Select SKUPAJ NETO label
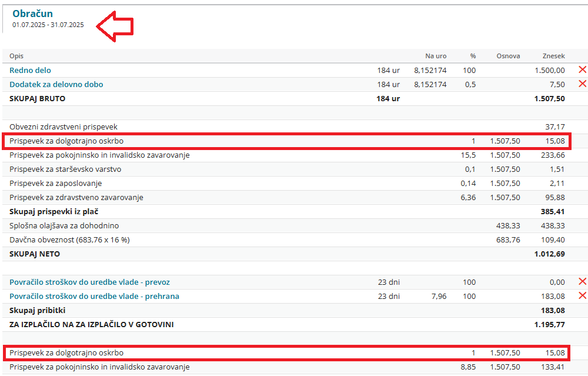This screenshot has height=376, width=588. [35, 254]
